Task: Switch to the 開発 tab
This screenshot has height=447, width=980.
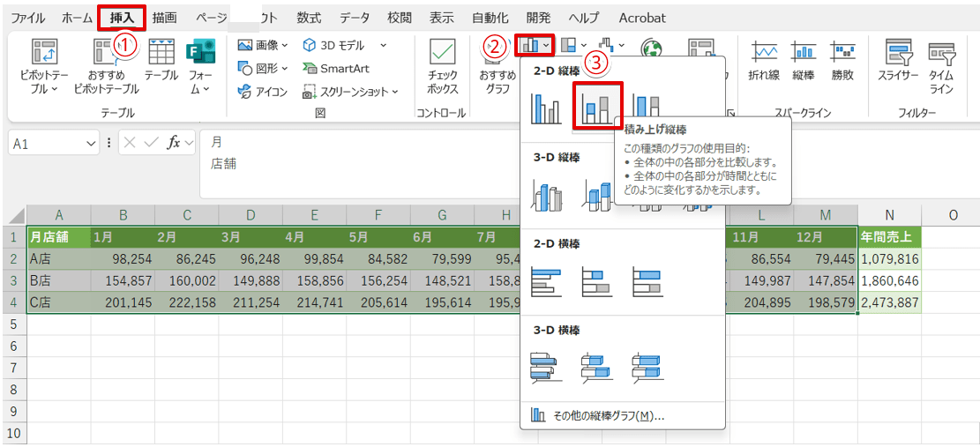Action: tap(538, 18)
